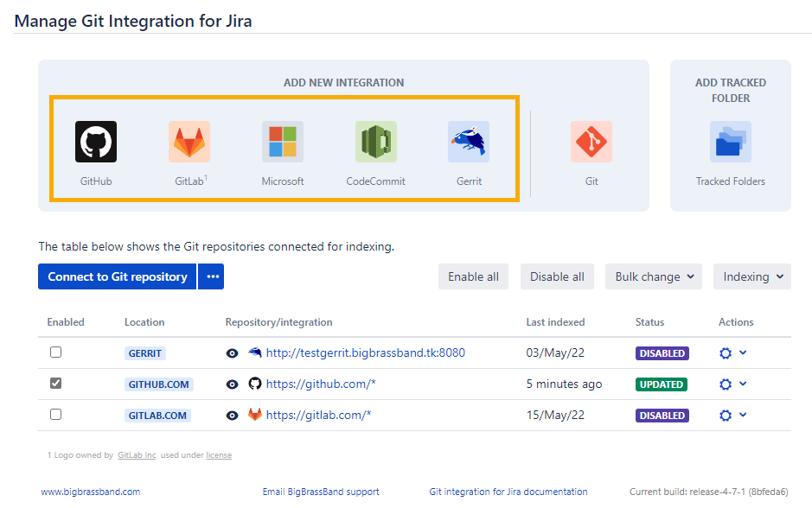The image size is (812, 508).
Task: Click the gear icon for the GERRIT row
Action: (726, 353)
